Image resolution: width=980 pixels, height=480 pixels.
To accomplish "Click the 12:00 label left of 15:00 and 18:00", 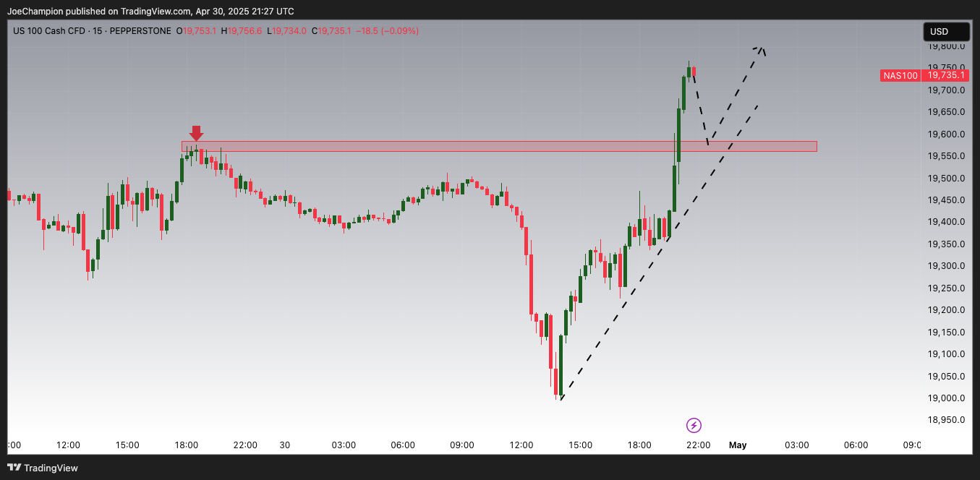I will (68, 445).
